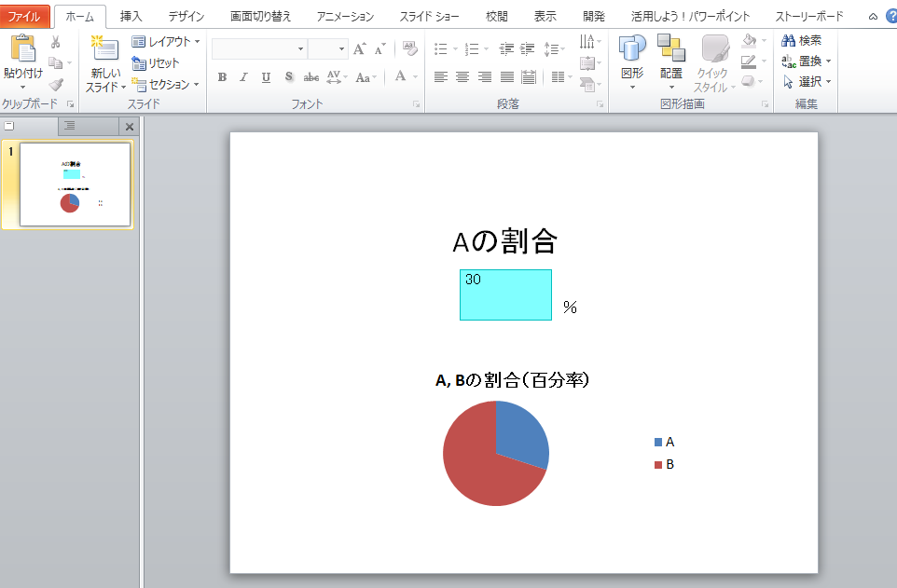Toggle center text alignment

461,78
